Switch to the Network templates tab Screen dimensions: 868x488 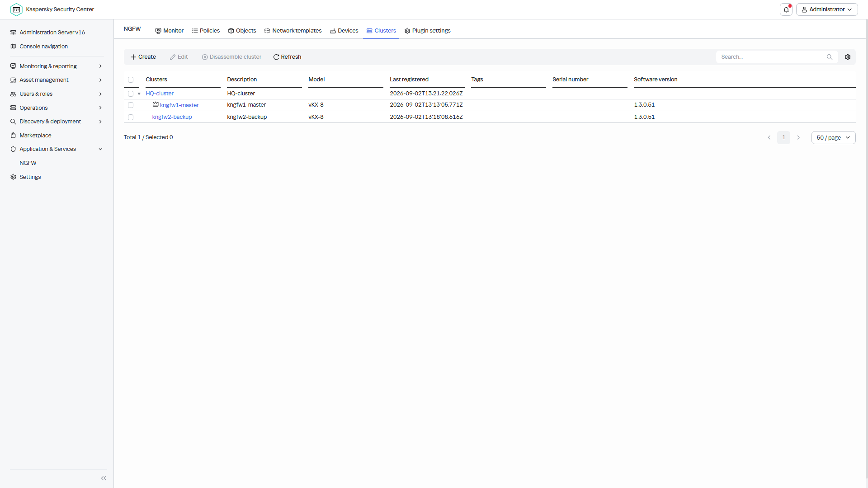[x=293, y=31]
